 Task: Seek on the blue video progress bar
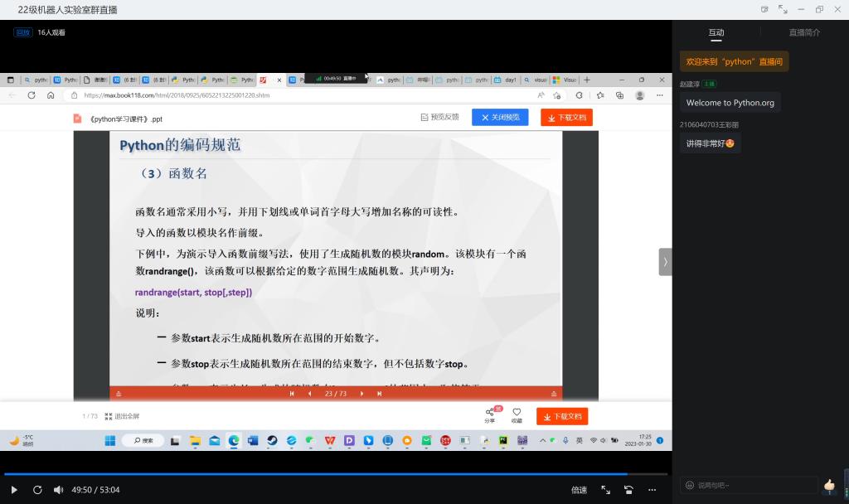pyautogui.click(x=332, y=474)
